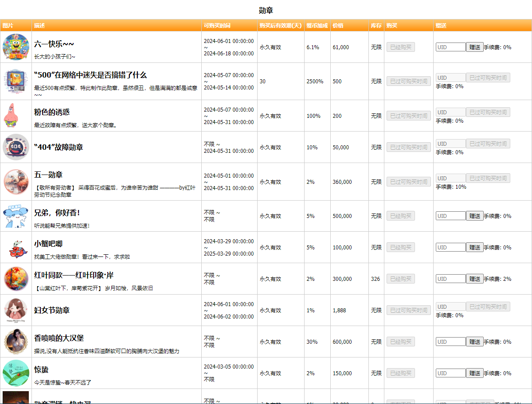
Task: Click the 赠送 button in 惊蛰 row
Action: click(474, 373)
